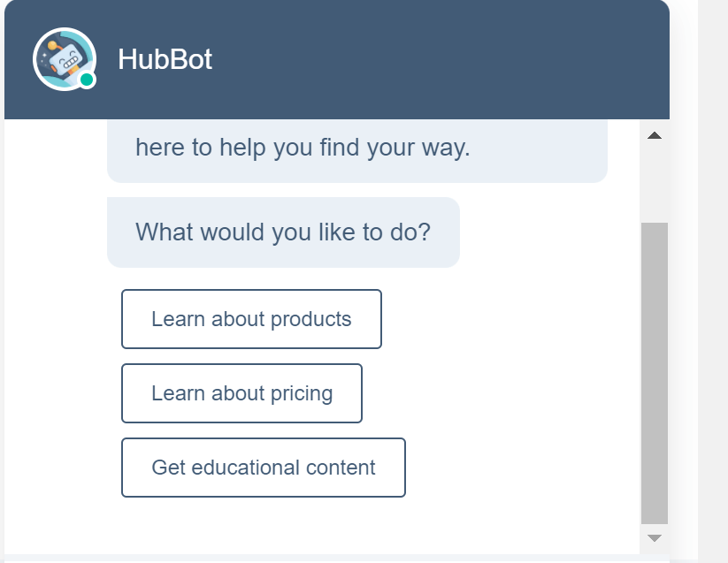
Task: Click the HubBot robot avatar icon
Action: pos(62,59)
